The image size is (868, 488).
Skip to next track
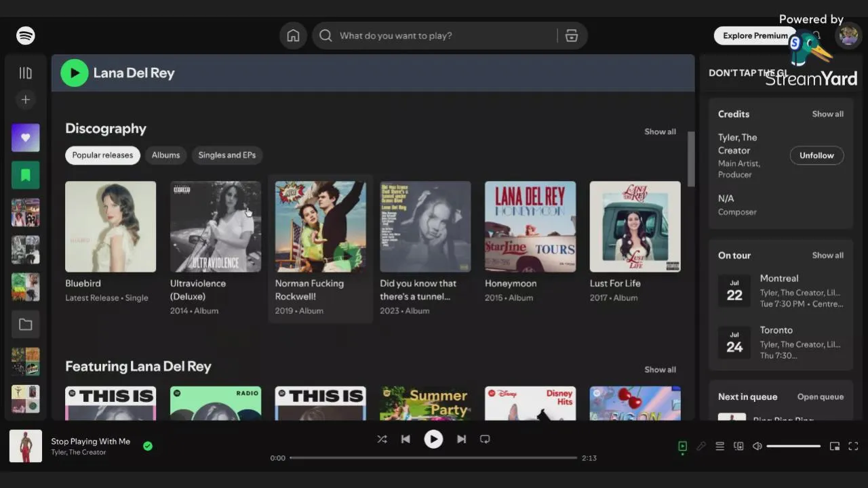click(x=461, y=439)
